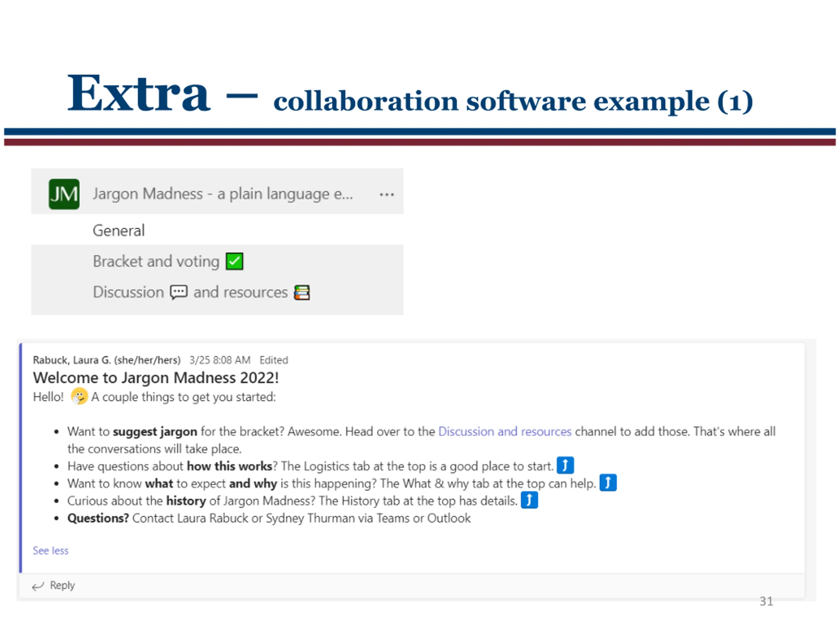Click the stacked books emoji after resources

[302, 292]
